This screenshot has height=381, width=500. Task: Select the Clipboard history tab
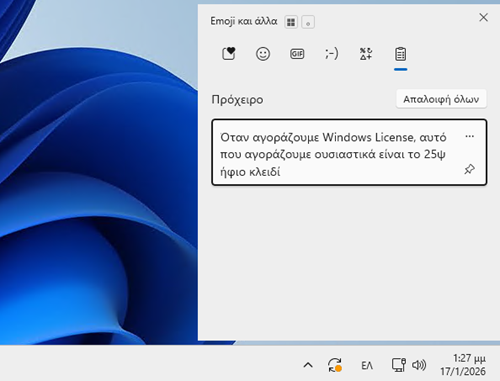(400, 54)
